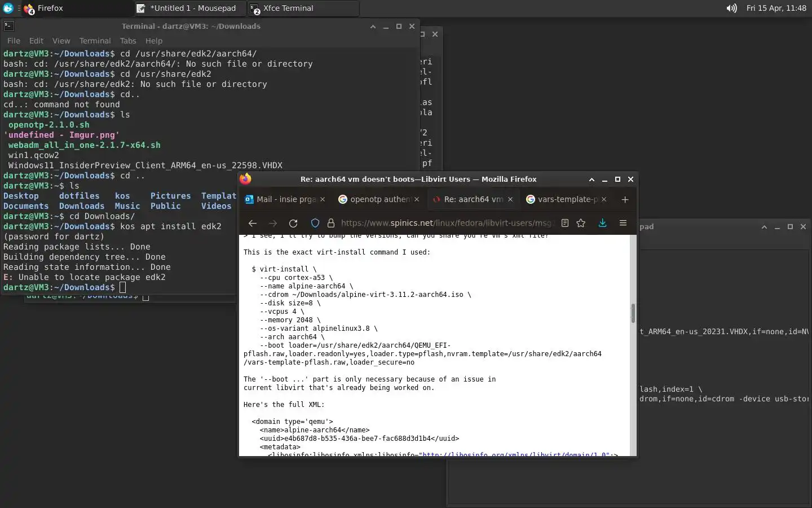Maximize the Firefox window

(617, 179)
